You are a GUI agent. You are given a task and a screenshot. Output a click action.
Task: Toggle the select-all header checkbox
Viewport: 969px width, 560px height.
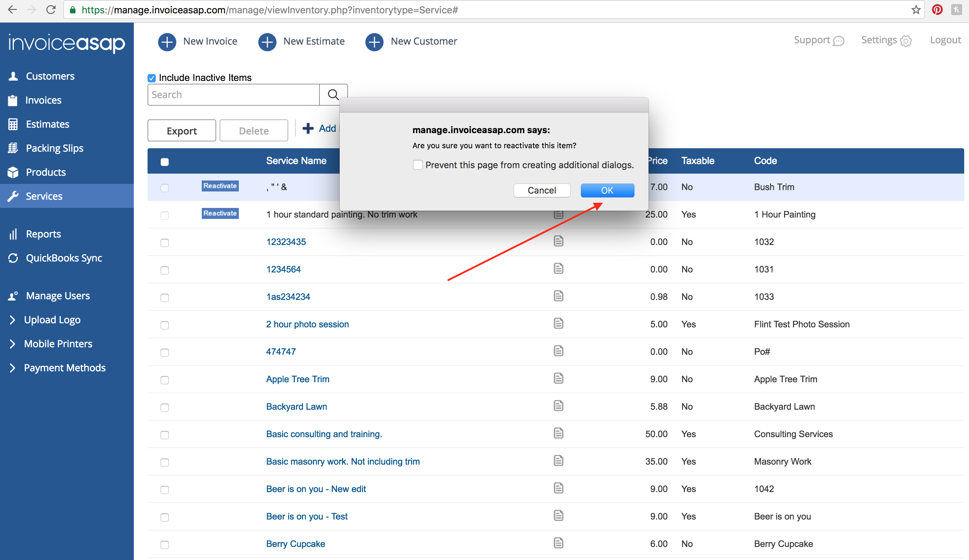tap(165, 162)
